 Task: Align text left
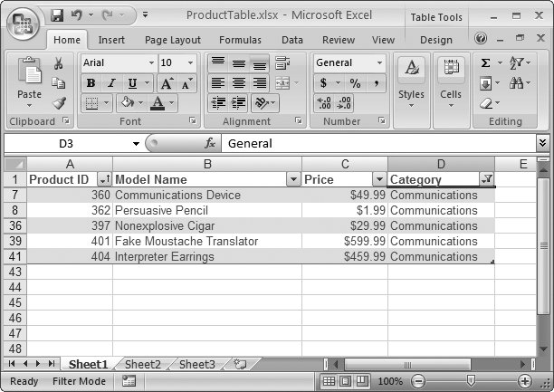[x=218, y=83]
